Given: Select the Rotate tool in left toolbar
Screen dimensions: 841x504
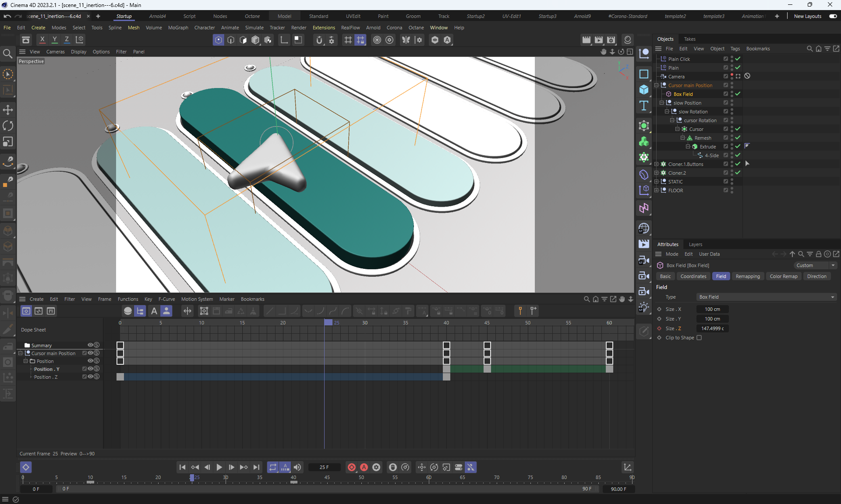Looking at the screenshot, I should (x=8, y=126).
